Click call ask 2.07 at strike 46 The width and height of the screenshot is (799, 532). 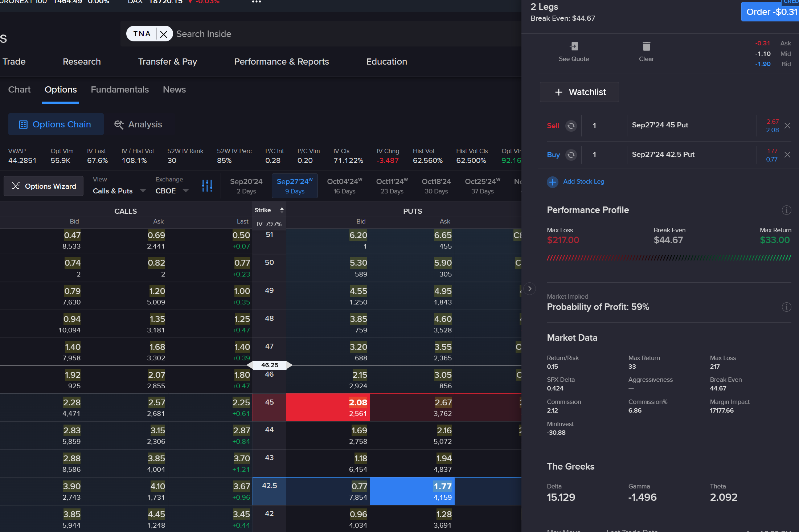pyautogui.click(x=156, y=375)
